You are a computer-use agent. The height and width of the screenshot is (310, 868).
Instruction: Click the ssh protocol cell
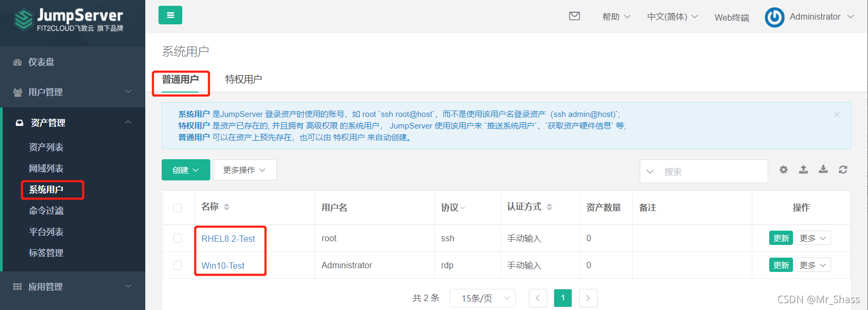[x=447, y=239]
